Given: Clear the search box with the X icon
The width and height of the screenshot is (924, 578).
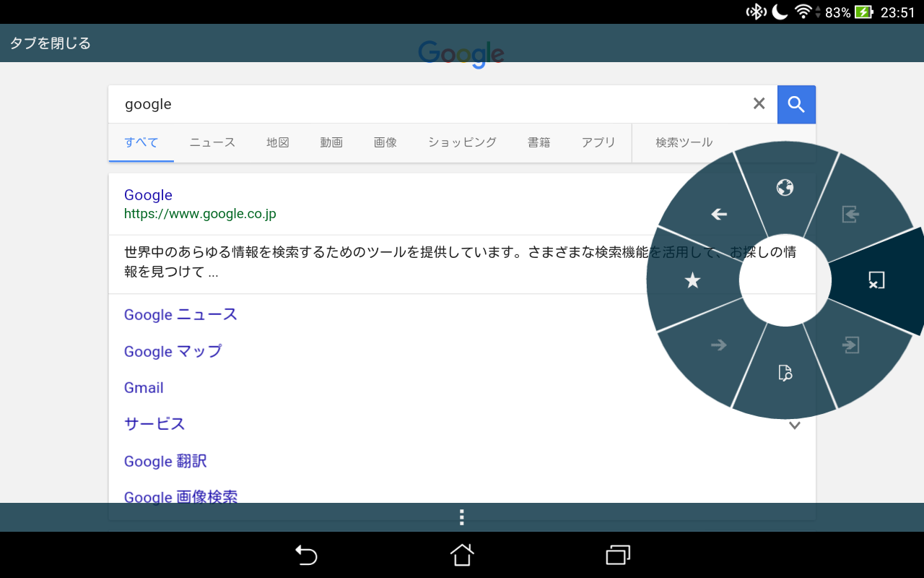Looking at the screenshot, I should 759,104.
